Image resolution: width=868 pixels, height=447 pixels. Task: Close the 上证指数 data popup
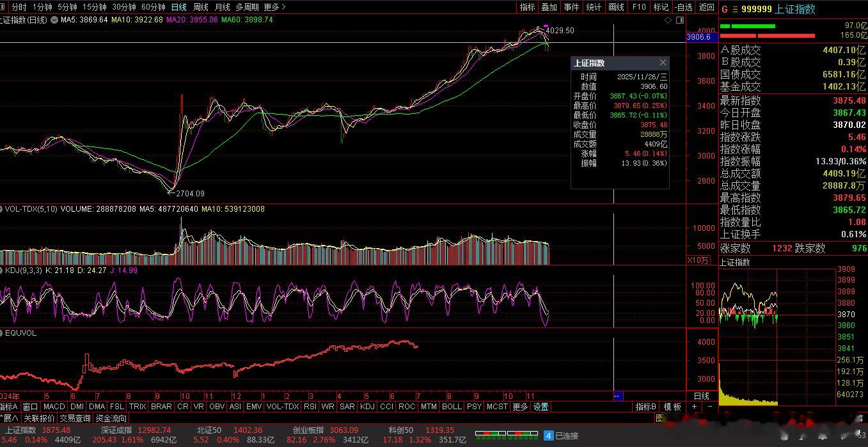663,63
